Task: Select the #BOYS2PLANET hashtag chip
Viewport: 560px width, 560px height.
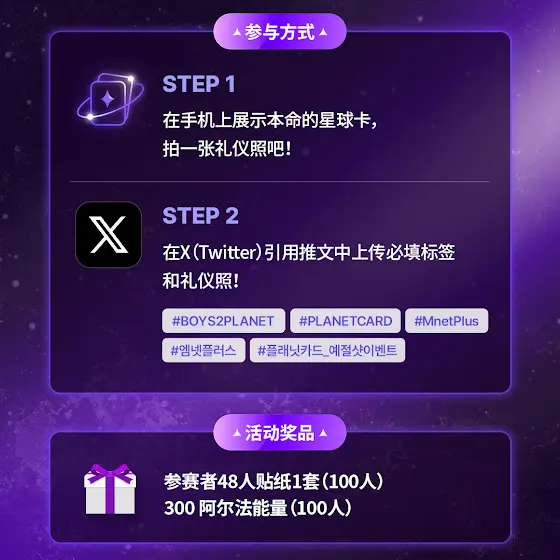Action: click(224, 321)
